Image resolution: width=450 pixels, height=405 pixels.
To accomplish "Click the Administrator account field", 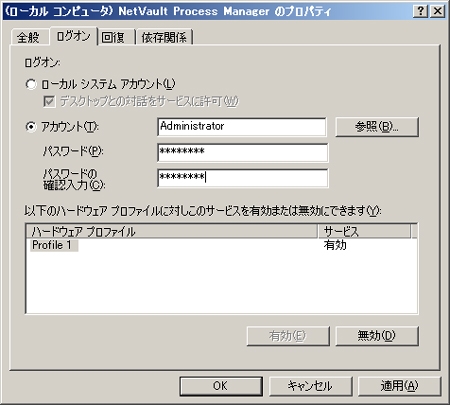I will click(x=242, y=127).
